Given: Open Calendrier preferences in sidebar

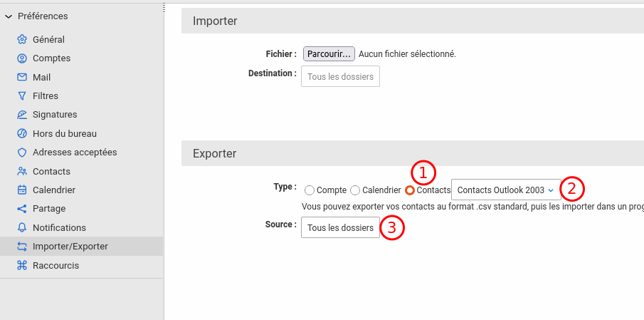Looking at the screenshot, I should pyautogui.click(x=54, y=190).
